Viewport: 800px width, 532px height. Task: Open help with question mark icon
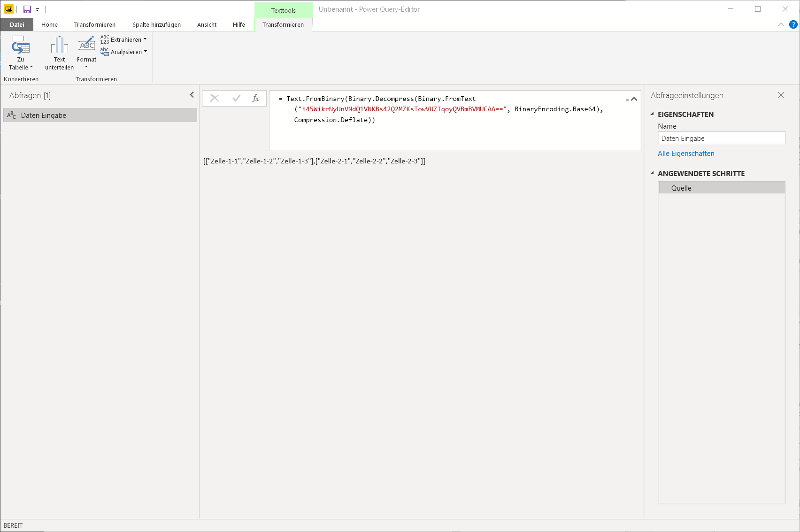(793, 24)
